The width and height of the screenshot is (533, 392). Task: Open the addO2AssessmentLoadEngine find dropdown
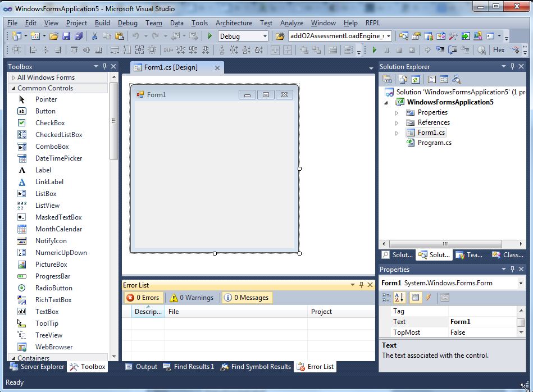point(389,36)
